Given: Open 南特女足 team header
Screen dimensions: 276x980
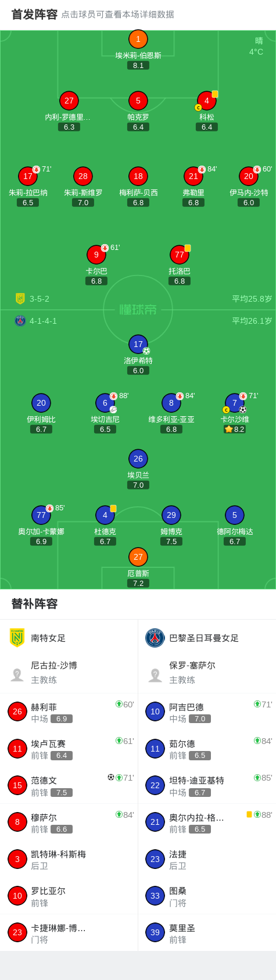Looking at the screenshot, I should (x=69, y=638).
